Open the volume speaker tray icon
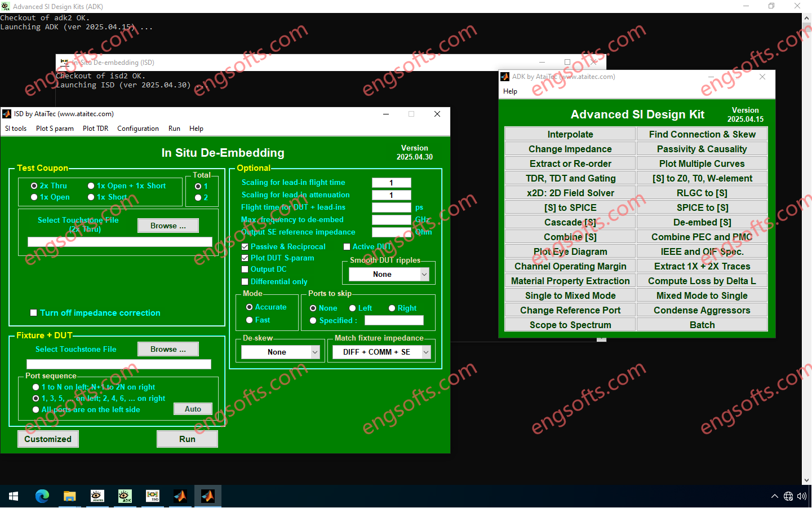This screenshot has width=812, height=508. (x=801, y=497)
